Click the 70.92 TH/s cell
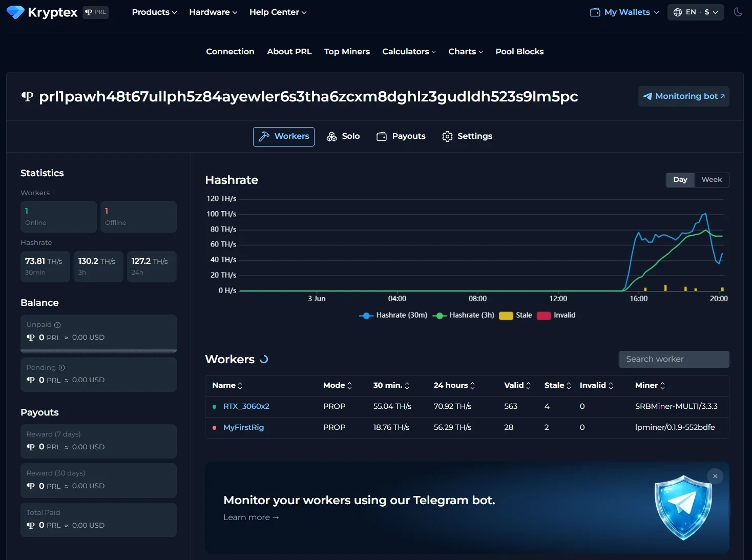This screenshot has width=752, height=560. coord(453,406)
